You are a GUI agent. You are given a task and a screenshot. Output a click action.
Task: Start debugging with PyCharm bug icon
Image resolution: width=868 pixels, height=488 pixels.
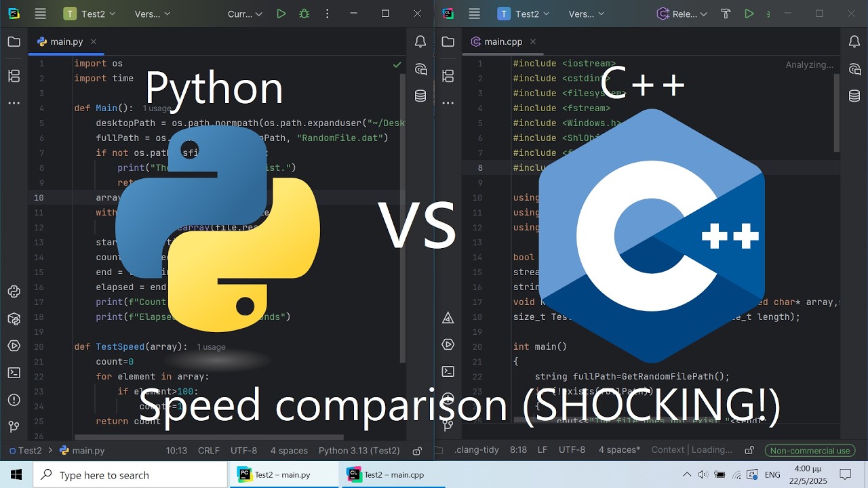304,14
